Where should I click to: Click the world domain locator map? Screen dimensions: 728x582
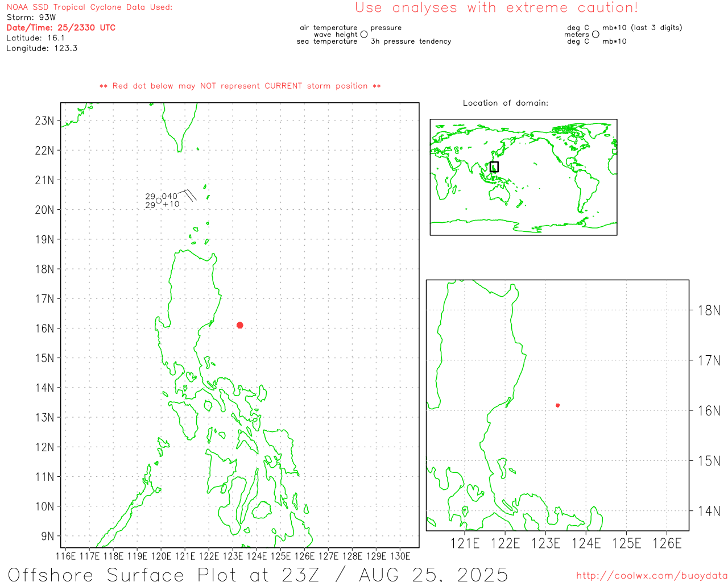point(523,177)
